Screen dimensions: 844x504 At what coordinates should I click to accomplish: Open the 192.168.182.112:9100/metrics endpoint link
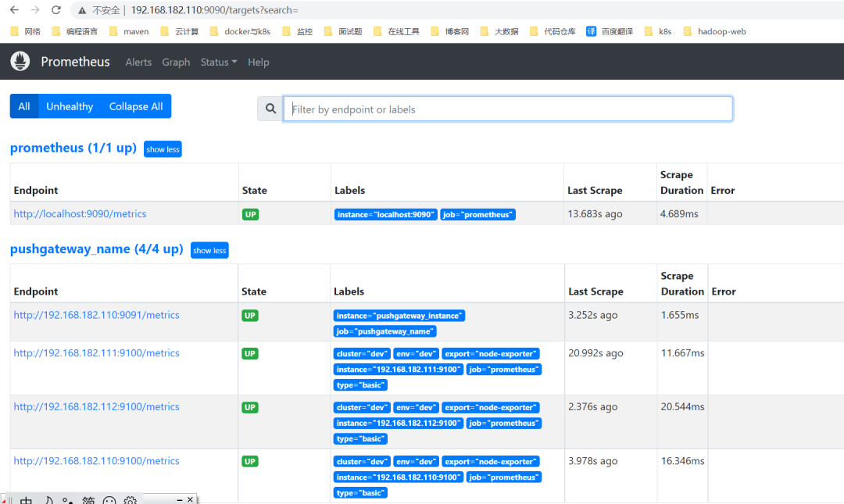click(96, 407)
